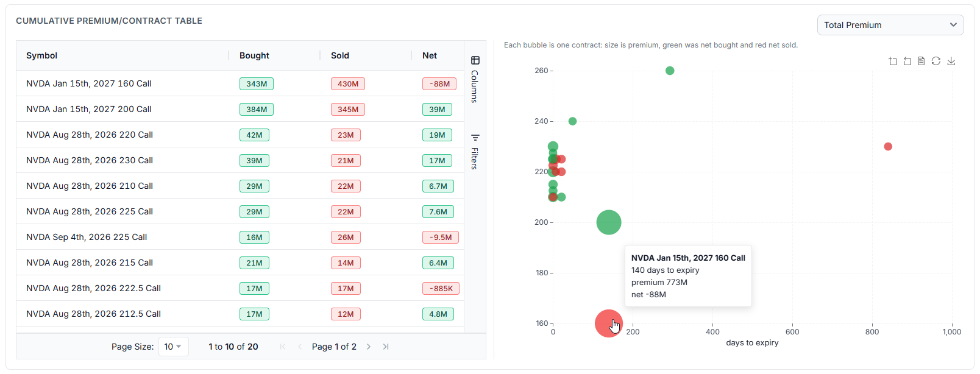Open the Columns panel icon

(475, 60)
